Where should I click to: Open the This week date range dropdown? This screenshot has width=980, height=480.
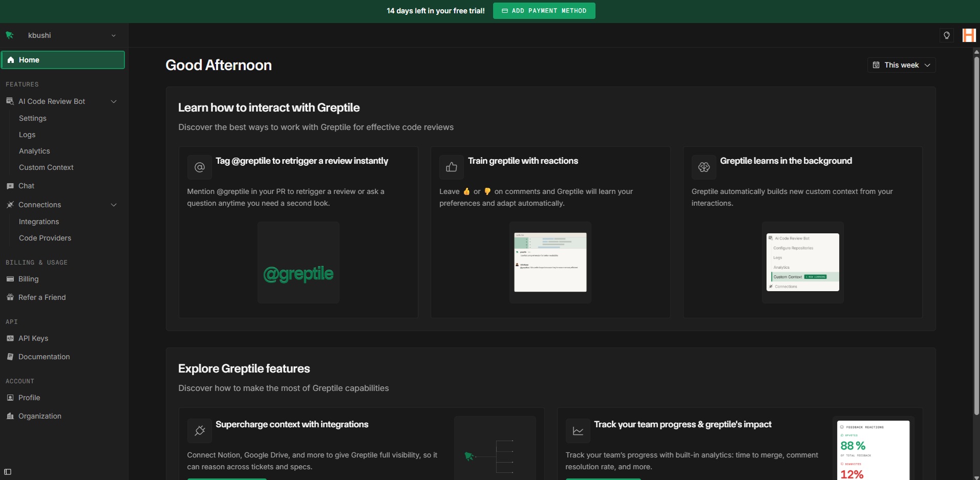click(902, 65)
